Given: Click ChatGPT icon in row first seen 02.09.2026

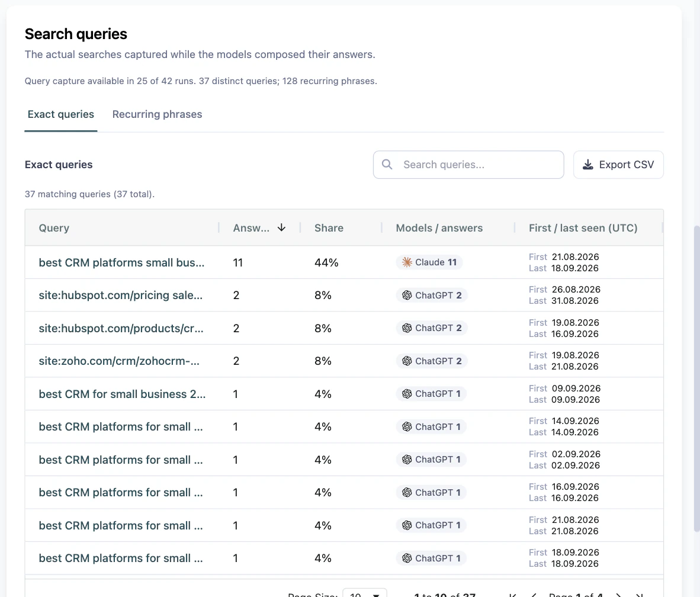Looking at the screenshot, I should [407, 460].
